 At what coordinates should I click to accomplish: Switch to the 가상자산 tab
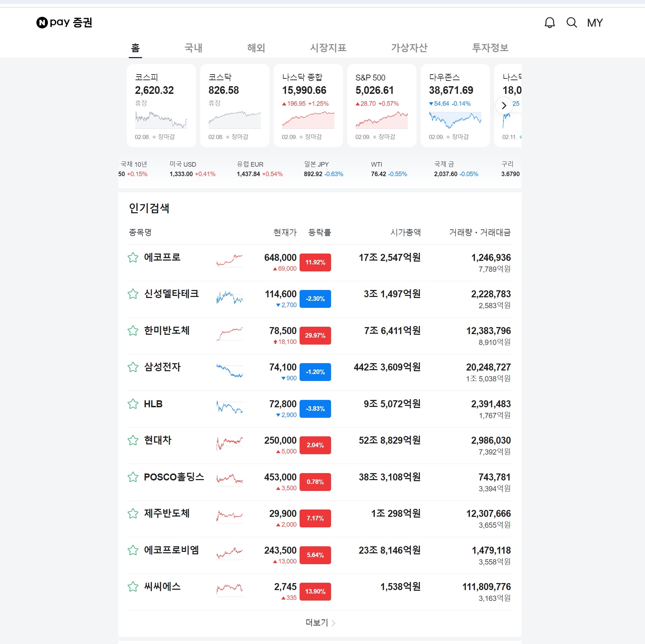coord(409,48)
